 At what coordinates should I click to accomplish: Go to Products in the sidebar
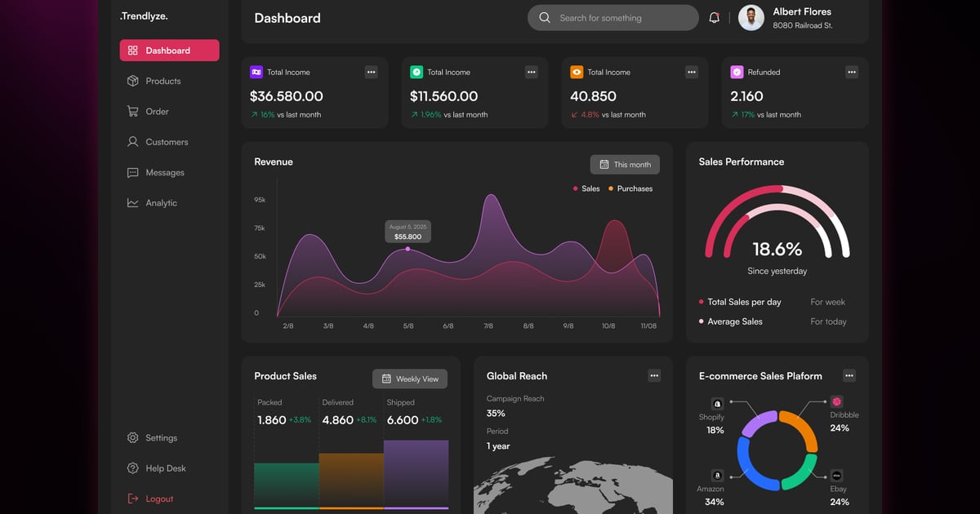pos(163,81)
